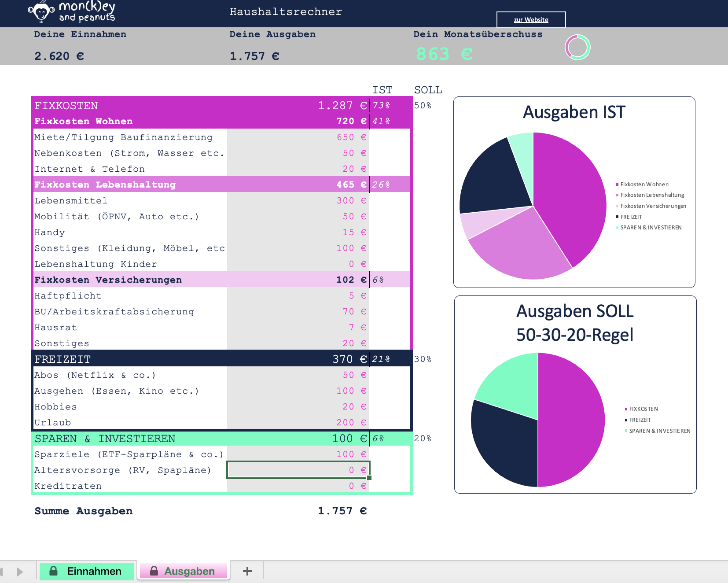The height and width of the screenshot is (583, 728).
Task: Click the IST column heading
Action: pos(382,90)
